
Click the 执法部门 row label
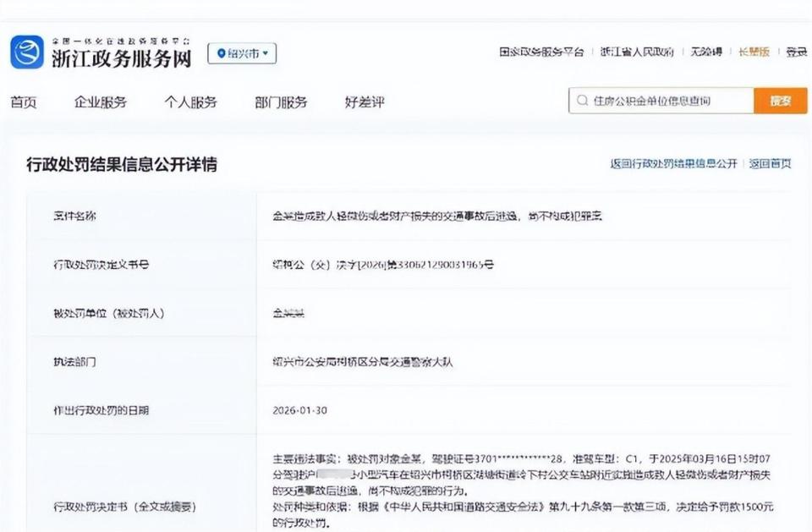coord(74,361)
